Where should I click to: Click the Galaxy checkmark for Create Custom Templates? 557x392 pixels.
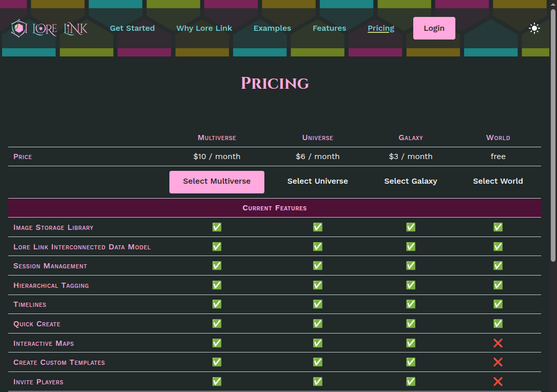[x=410, y=362]
